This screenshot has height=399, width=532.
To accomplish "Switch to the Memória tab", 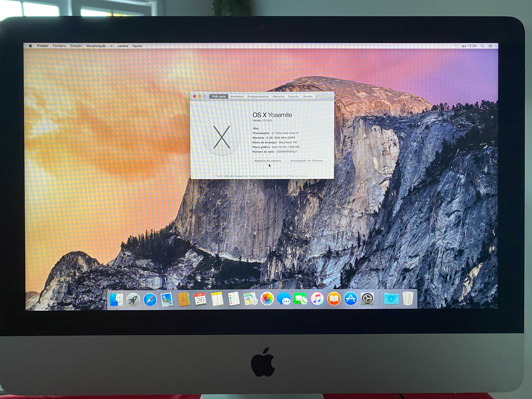I will [x=279, y=96].
